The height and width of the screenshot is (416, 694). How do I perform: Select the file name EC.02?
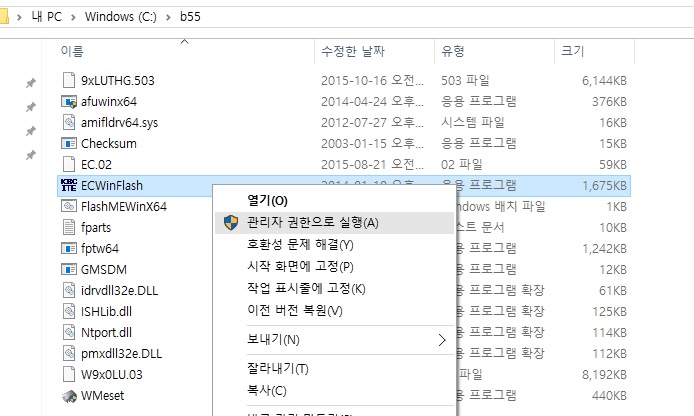point(96,165)
